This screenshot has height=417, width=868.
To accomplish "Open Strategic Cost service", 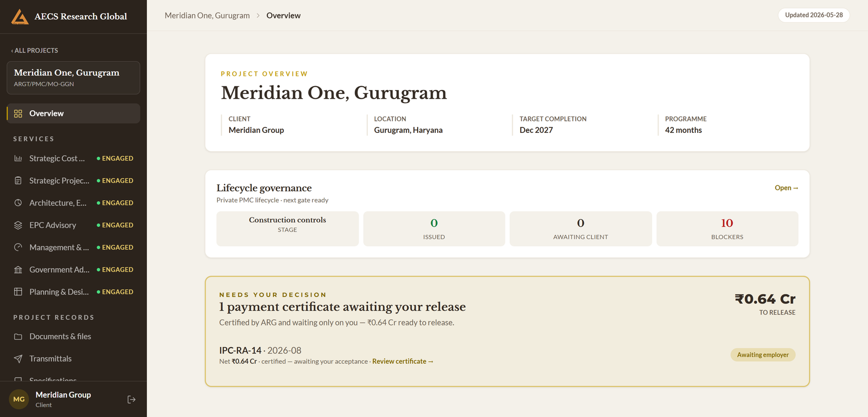I will (x=73, y=158).
